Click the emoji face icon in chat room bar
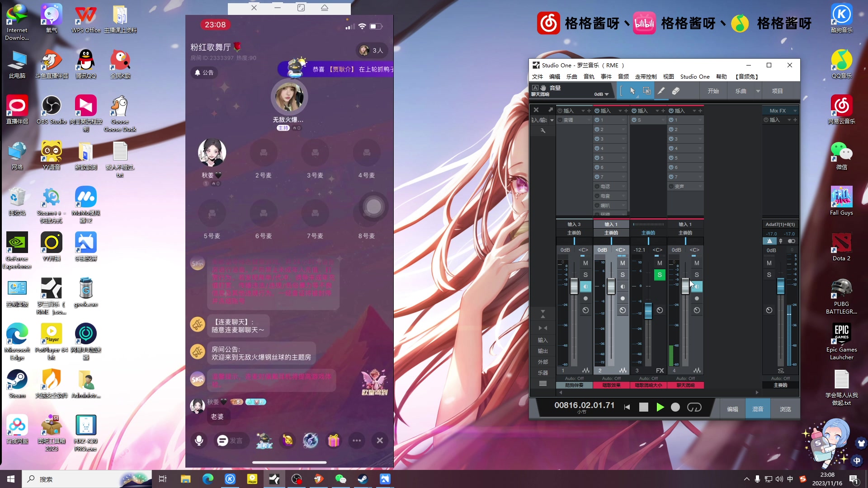868x488 pixels. [288, 440]
